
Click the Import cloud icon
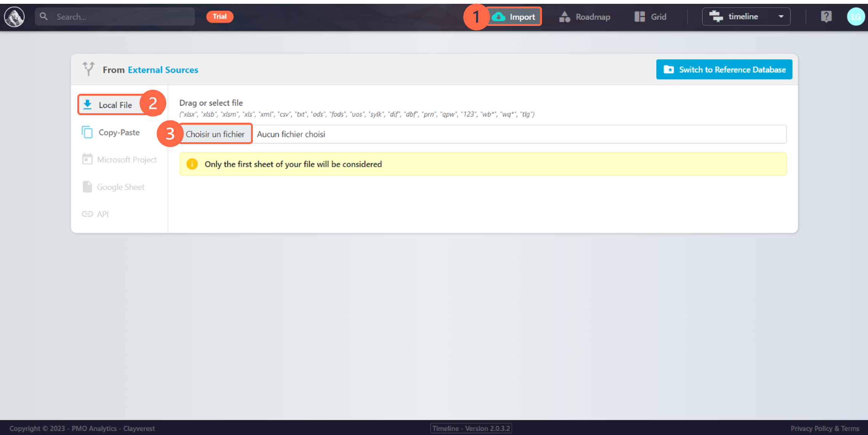tap(499, 17)
